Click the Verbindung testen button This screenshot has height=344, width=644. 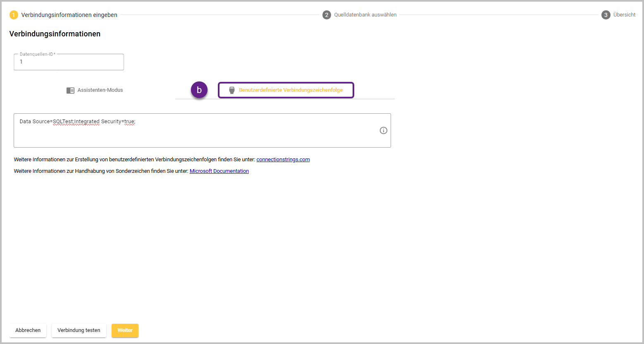[79, 330]
